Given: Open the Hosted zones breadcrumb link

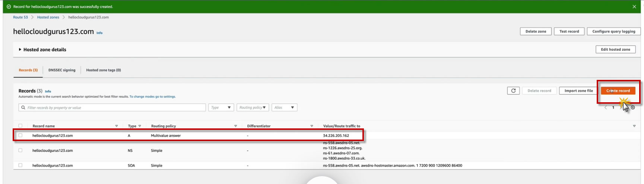Looking at the screenshot, I should 48,17.
